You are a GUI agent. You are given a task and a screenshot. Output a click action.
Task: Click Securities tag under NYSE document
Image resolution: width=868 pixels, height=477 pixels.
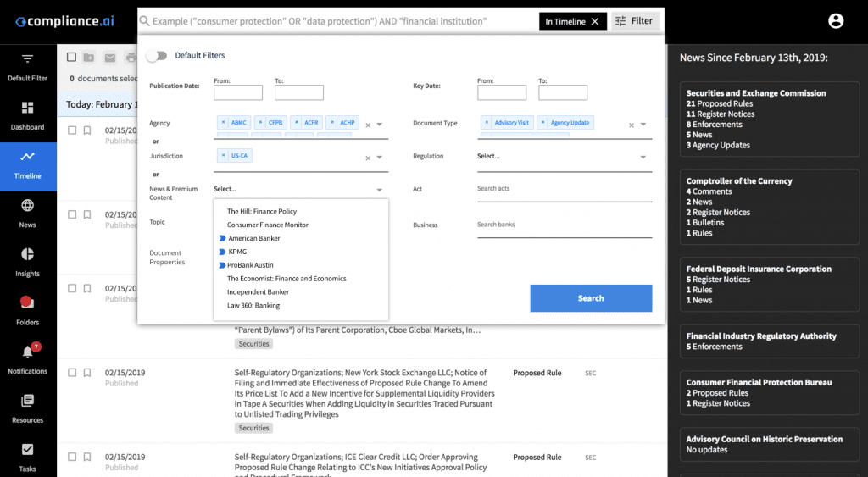click(253, 428)
